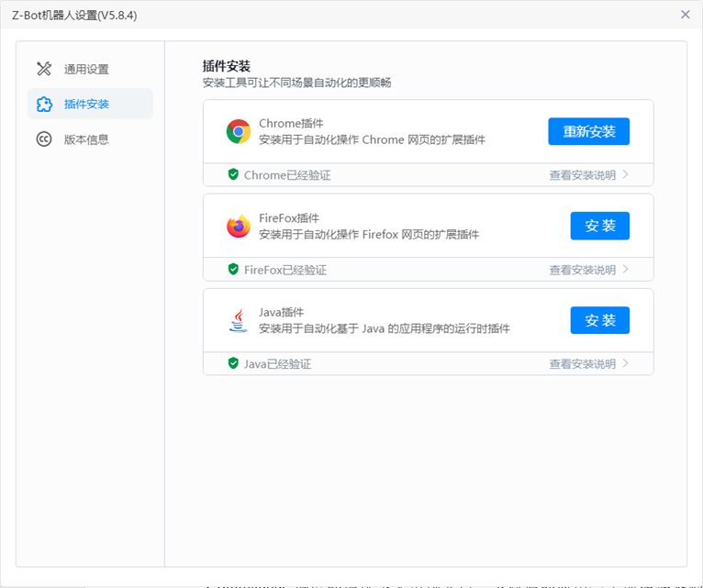
Task: Expand chevron arrow in Chrome plugin footer
Action: point(626,174)
